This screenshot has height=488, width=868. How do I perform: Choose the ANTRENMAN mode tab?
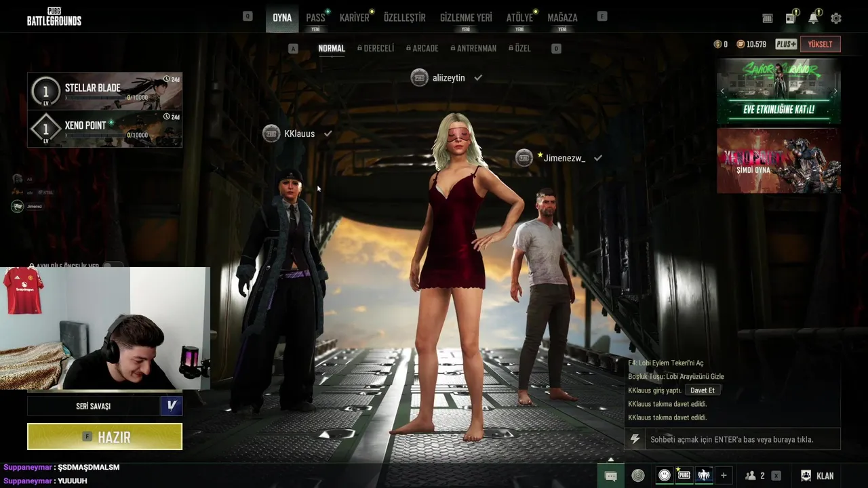coord(473,48)
